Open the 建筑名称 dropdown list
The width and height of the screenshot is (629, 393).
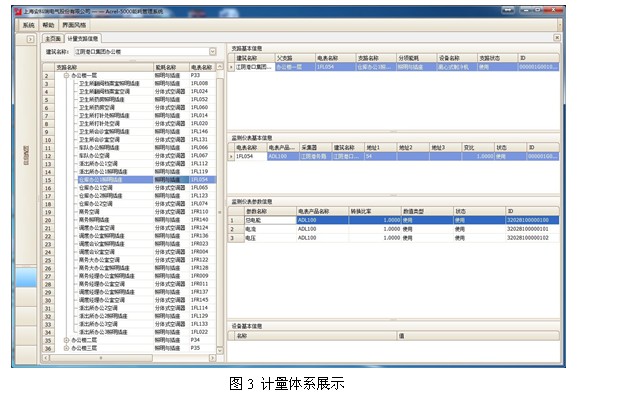click(x=213, y=51)
